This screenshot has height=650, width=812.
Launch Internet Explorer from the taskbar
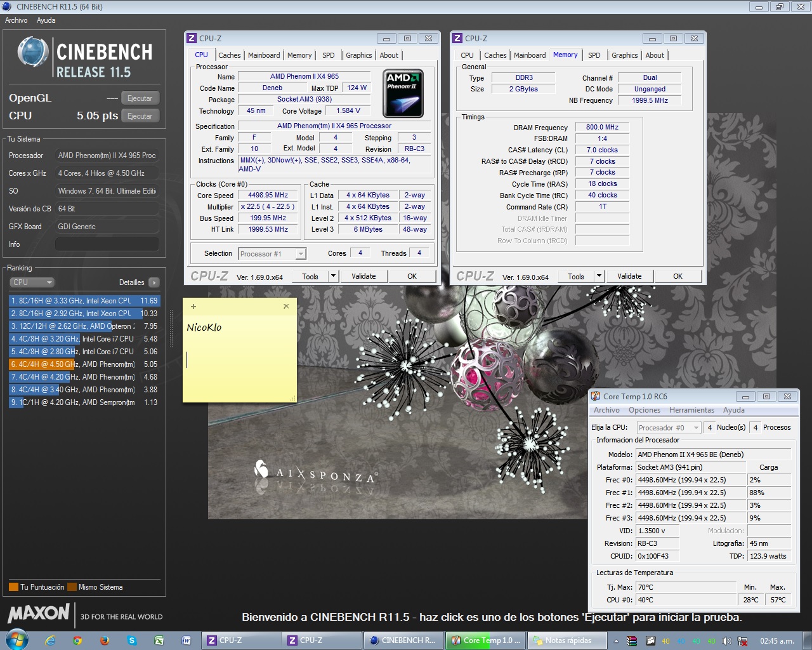(x=50, y=640)
